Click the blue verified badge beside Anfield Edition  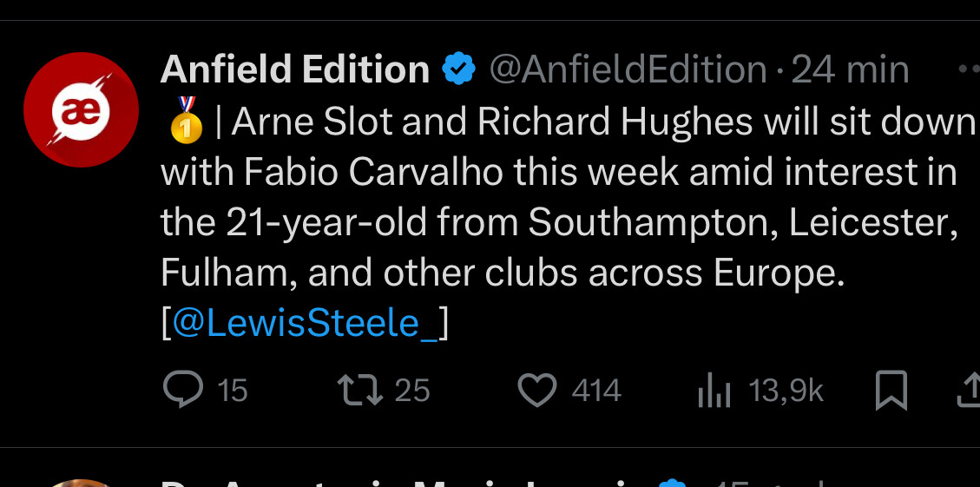click(459, 69)
